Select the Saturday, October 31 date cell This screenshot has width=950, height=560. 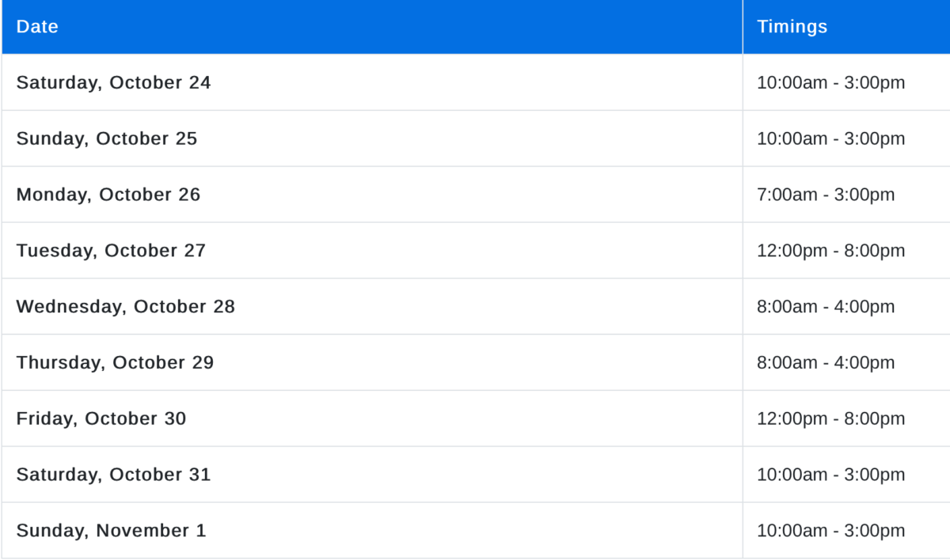[113, 475]
